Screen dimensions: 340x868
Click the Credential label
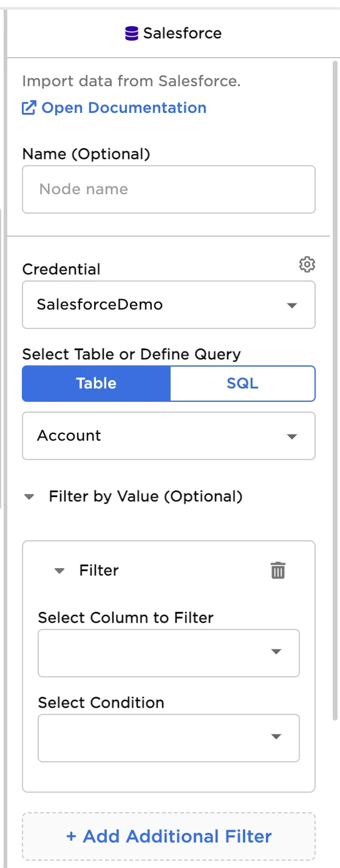coord(61,270)
